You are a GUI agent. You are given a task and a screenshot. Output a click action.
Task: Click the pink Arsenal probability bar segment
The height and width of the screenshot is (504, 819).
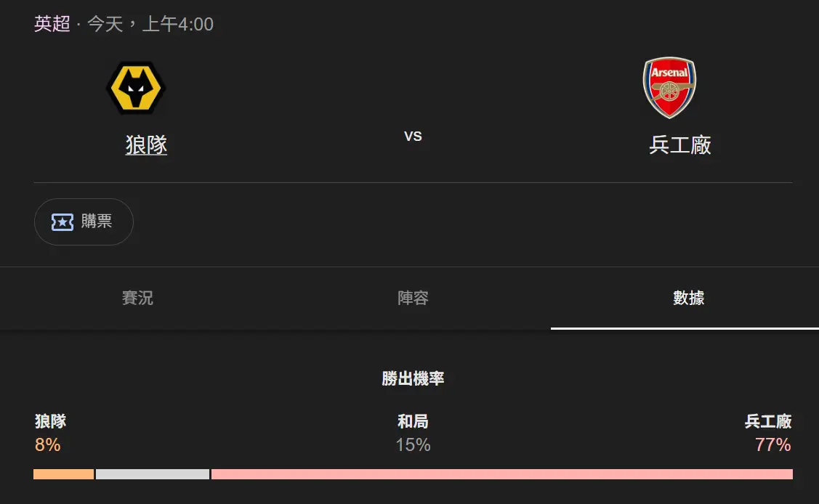coord(501,474)
